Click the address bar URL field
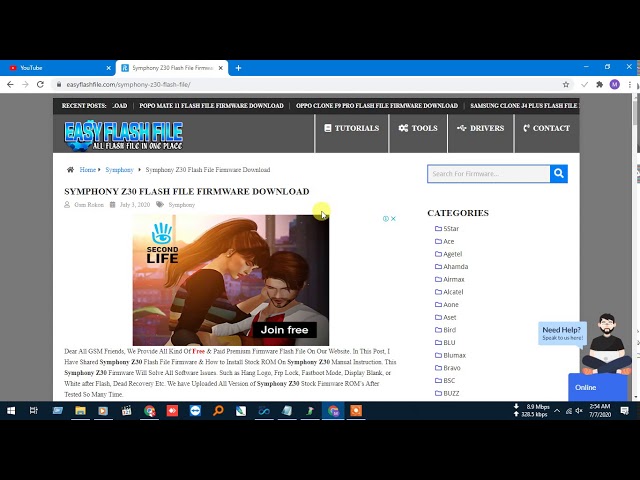This screenshot has height=480, width=640. 312,84
